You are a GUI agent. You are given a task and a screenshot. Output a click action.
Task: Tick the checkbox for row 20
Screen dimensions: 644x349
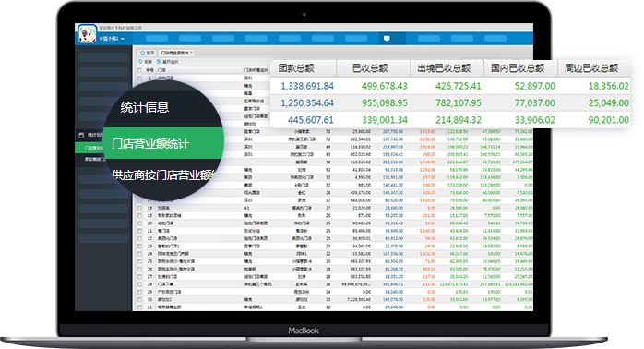139,223
